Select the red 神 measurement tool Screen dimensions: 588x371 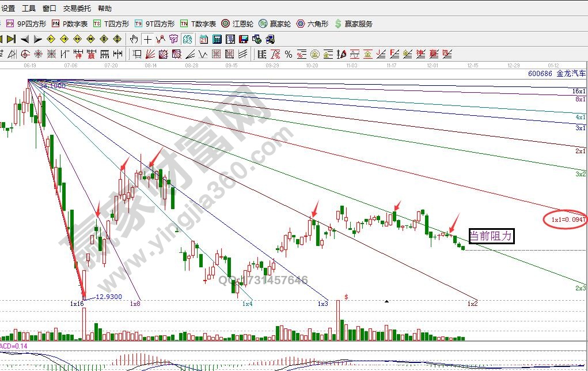(78, 54)
